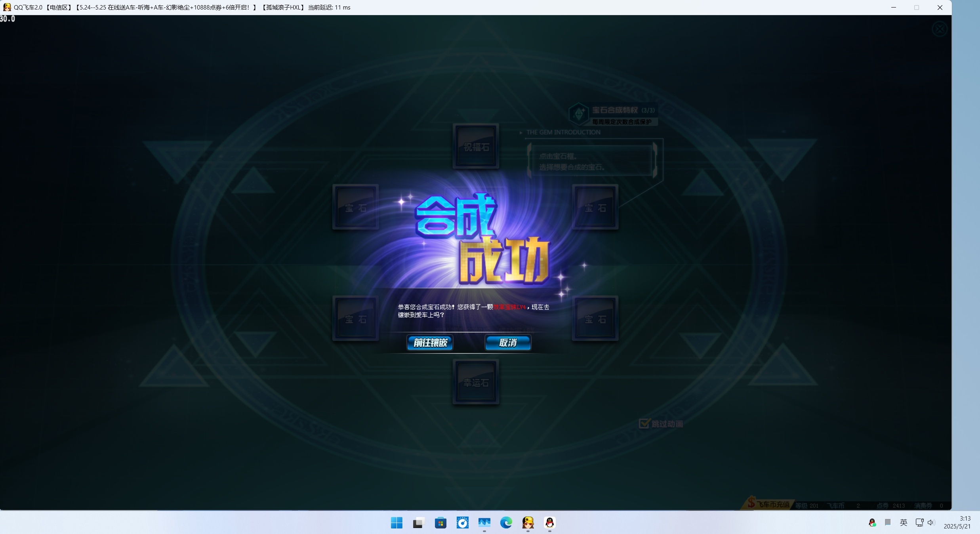Click the 消费券 0 status entry

coord(929,505)
